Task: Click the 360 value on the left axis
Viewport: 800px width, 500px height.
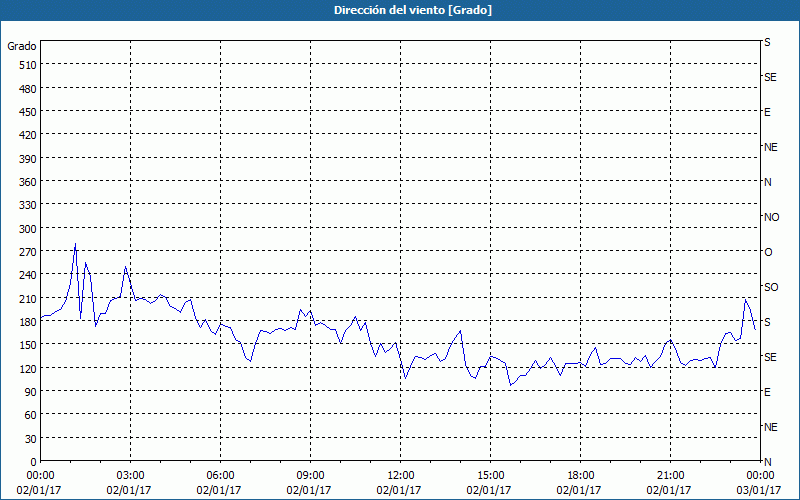Action: (28, 182)
